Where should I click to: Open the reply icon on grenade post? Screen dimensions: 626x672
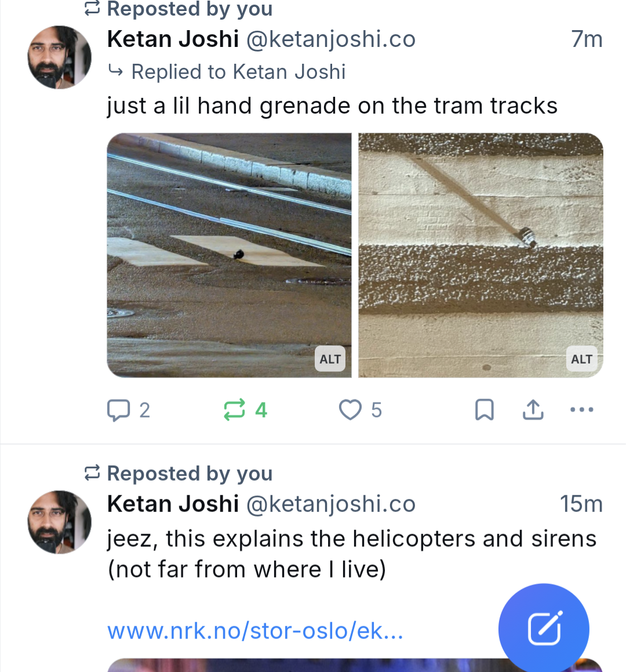point(119,410)
